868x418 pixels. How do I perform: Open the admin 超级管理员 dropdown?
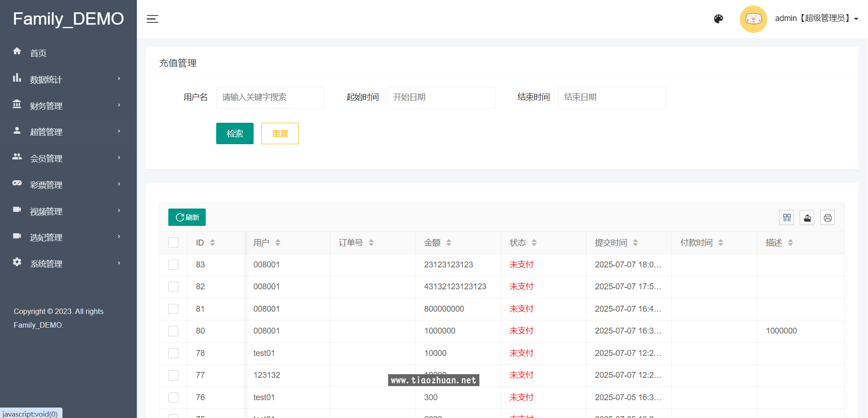coord(816,19)
